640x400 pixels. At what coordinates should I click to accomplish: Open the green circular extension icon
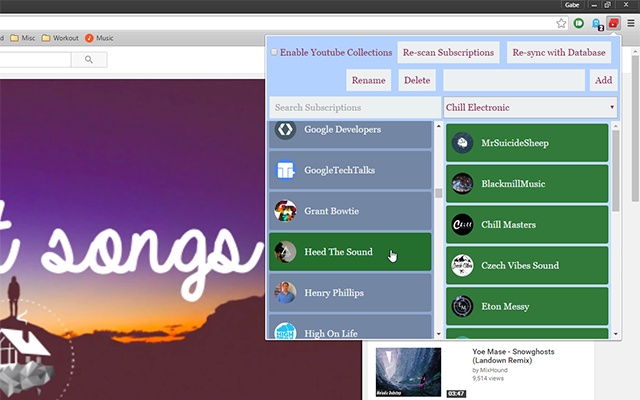coord(578,23)
